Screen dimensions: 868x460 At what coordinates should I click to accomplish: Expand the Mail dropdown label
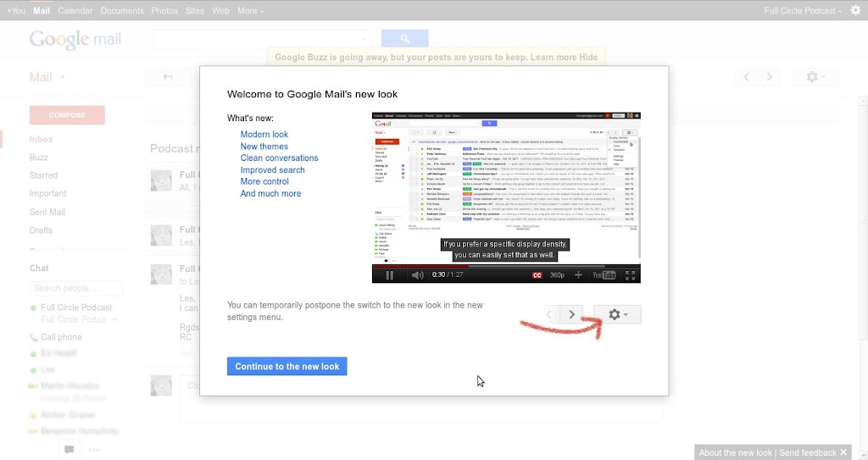pyautogui.click(x=47, y=77)
